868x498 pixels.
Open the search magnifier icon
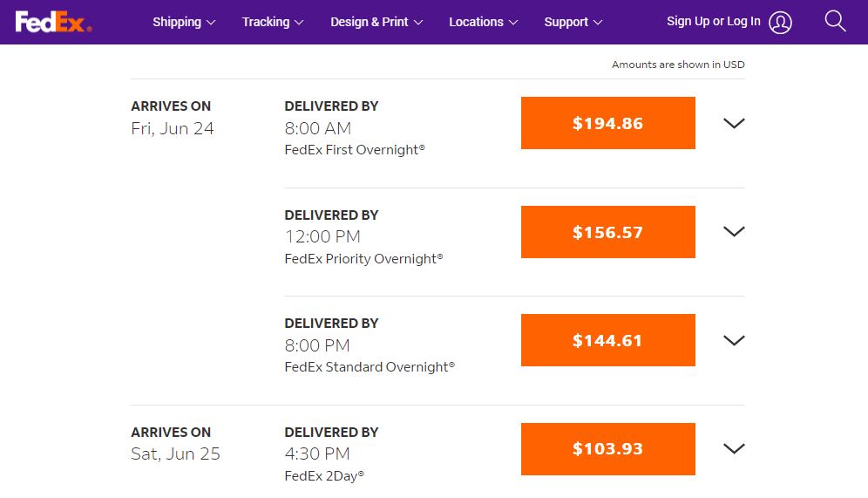point(835,22)
